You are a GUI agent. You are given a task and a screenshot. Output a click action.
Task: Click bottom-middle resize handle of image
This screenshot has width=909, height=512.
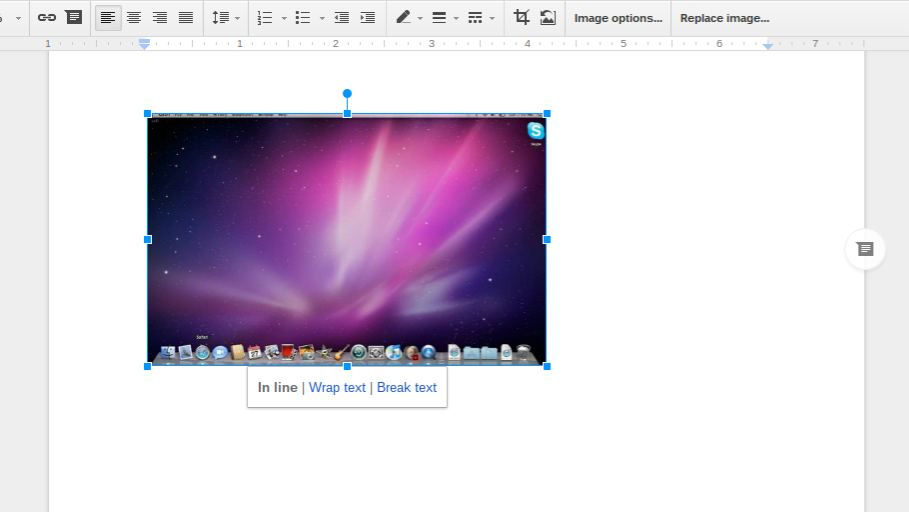click(x=347, y=366)
